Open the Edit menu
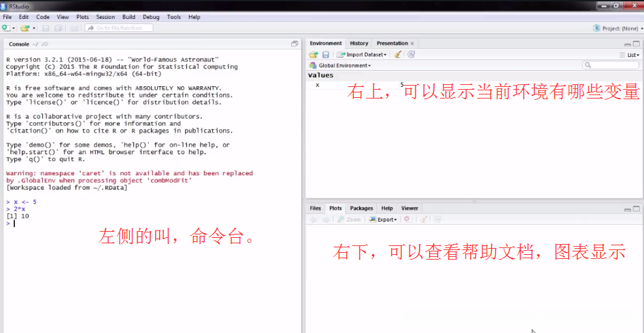 point(23,17)
